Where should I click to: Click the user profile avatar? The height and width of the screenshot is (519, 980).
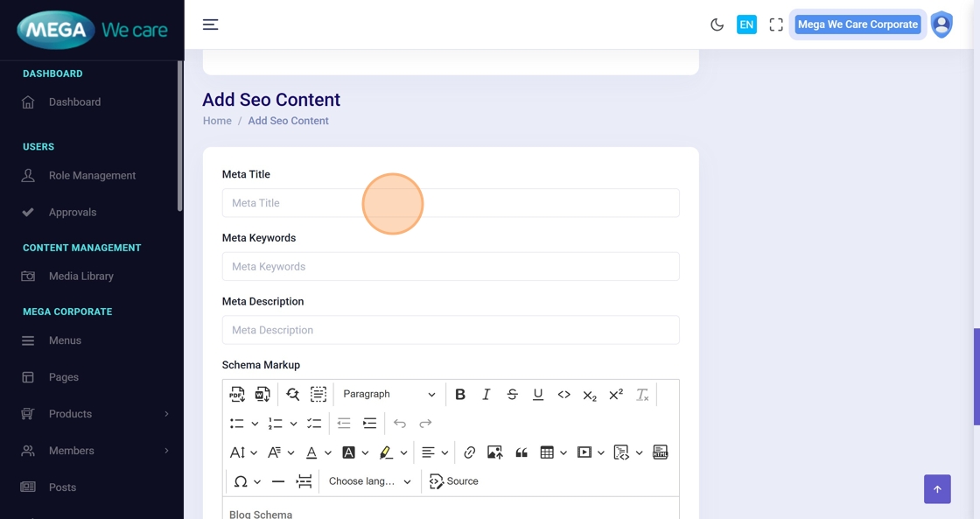[941, 25]
